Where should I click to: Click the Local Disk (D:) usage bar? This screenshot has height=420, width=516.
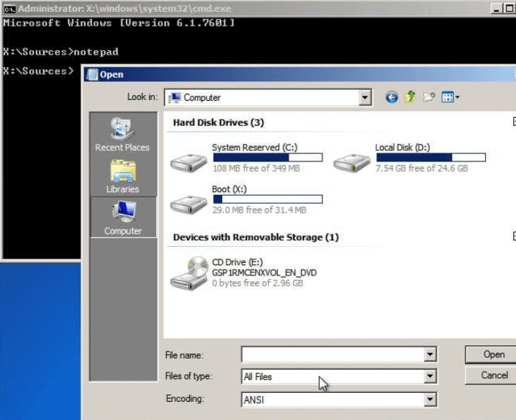(431, 158)
